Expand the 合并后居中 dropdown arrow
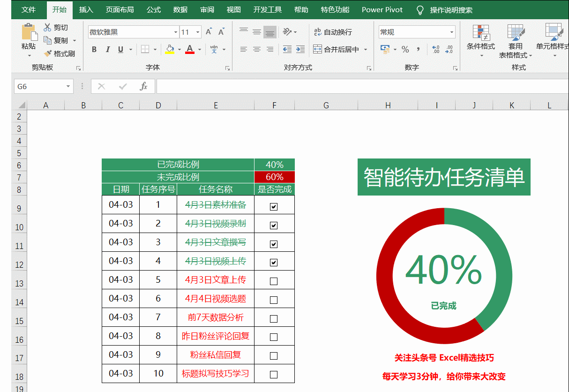Screen dimensions: 569x392 point(366,49)
